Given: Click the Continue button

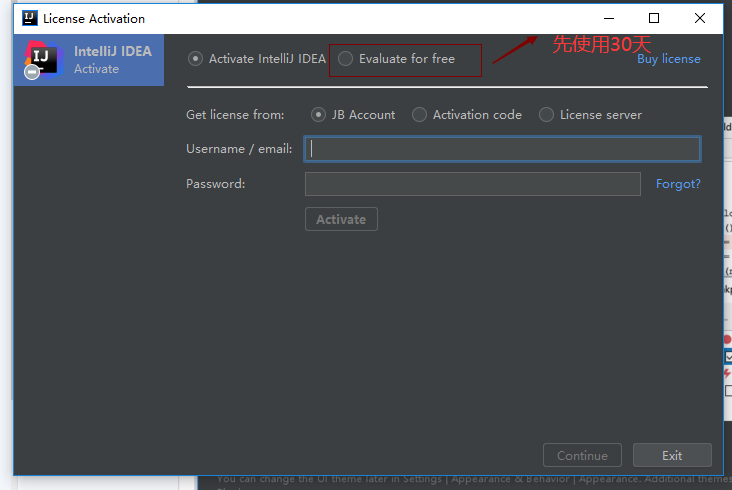Looking at the screenshot, I should [582, 455].
